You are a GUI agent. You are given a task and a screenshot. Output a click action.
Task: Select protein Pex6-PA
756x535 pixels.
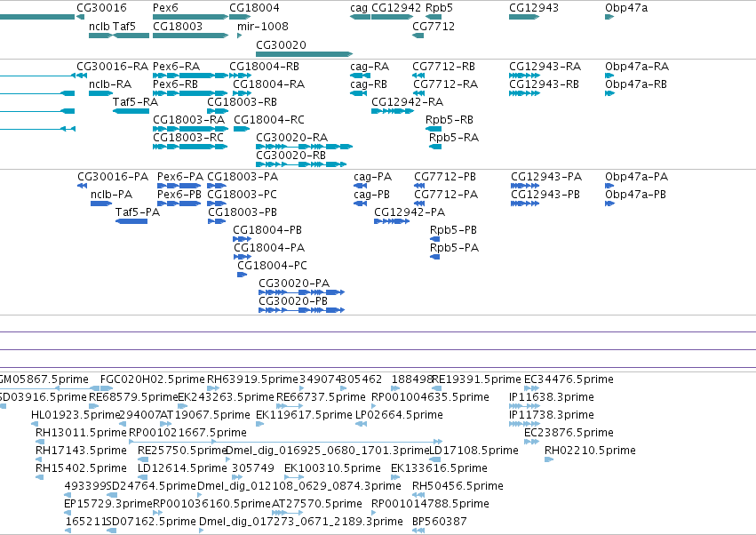pos(180,177)
